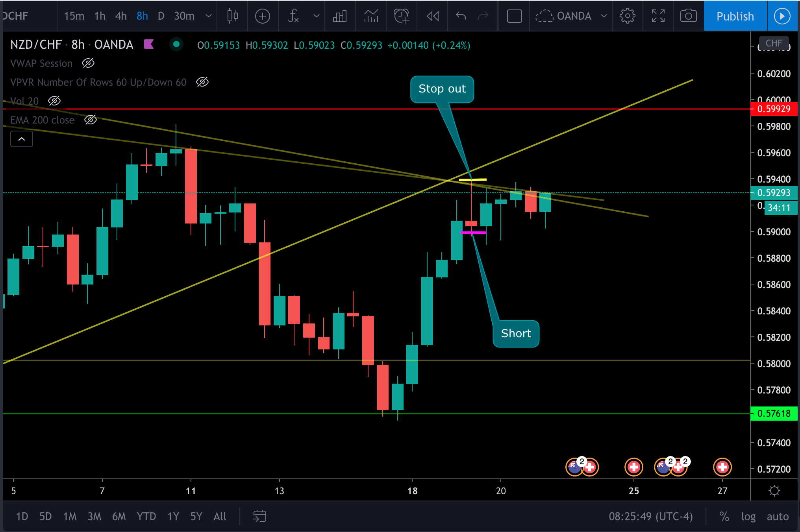Screen dimensions: 800x532
Task: Toggle visibility of the Vol 20 indicator
Action: click(x=54, y=101)
